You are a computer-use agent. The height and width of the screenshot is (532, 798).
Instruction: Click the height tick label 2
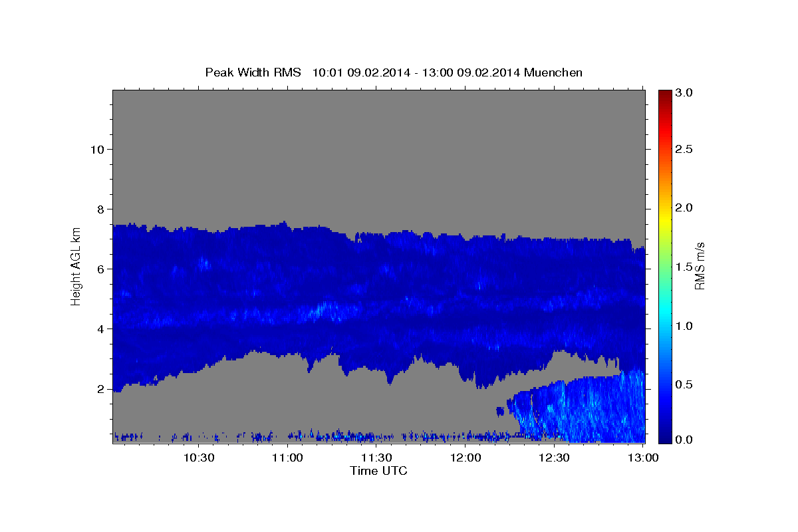coord(100,389)
